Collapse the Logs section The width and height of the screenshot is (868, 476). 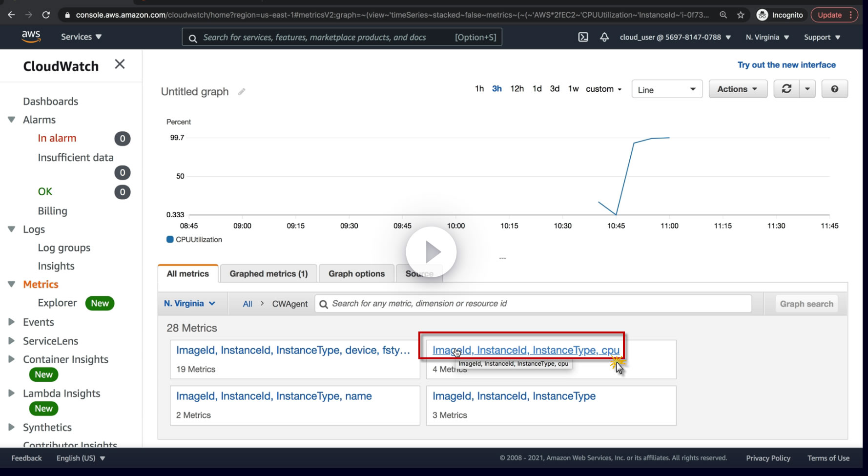(12, 229)
